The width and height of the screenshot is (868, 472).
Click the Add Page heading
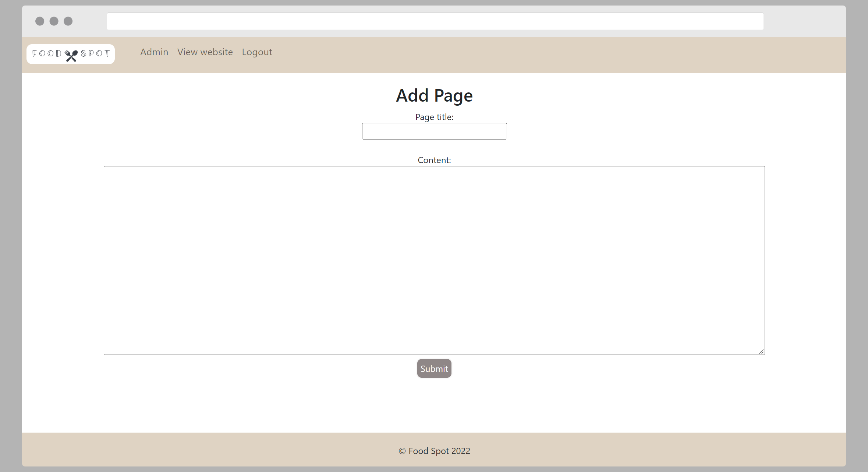[x=434, y=96]
